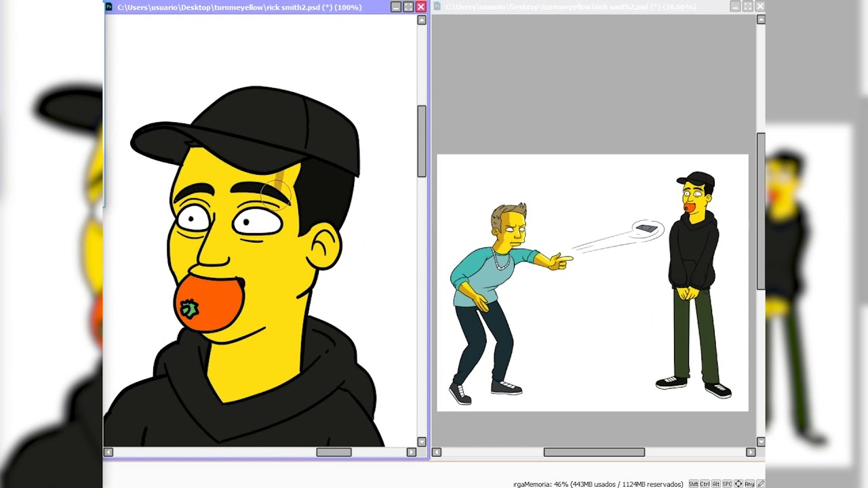Image resolution: width=868 pixels, height=488 pixels.
Task: Click the PSD file icon in 16.66% window title
Action: [x=437, y=7]
